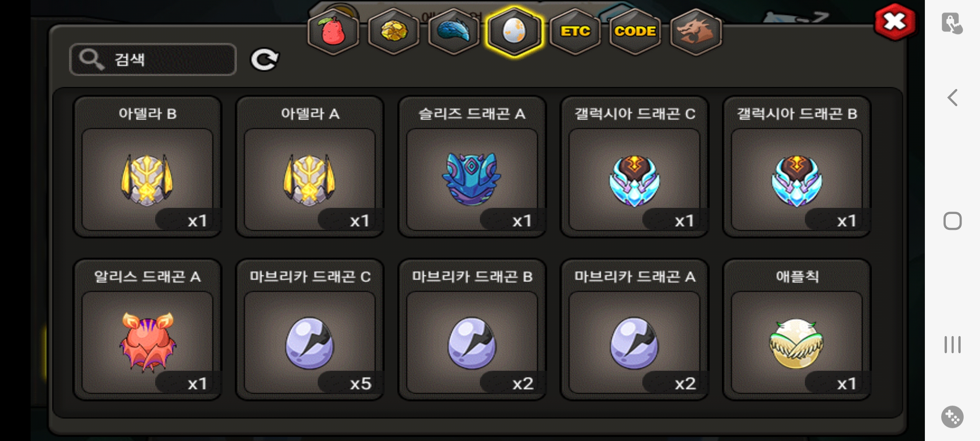This screenshot has height=441, width=980.
Task: Select the 아델라 B egg item
Action: pyautogui.click(x=147, y=167)
